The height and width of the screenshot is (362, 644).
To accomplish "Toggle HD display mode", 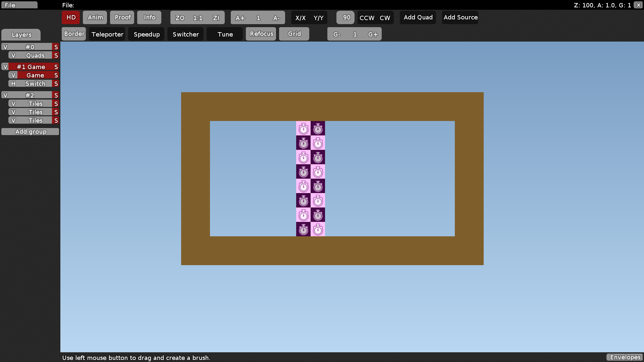I will coord(70,17).
